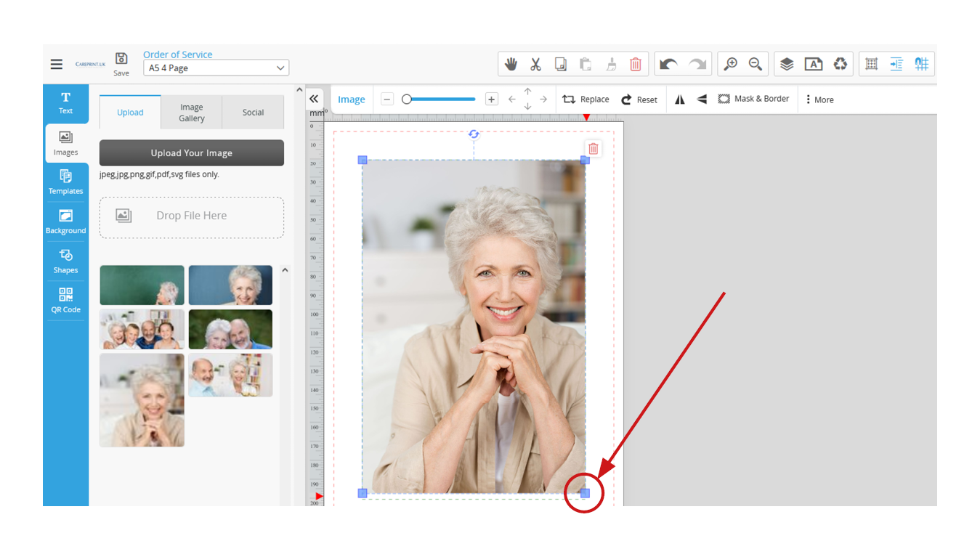Click the scissors cut icon
The width and height of the screenshot is (980, 549).
(x=536, y=64)
